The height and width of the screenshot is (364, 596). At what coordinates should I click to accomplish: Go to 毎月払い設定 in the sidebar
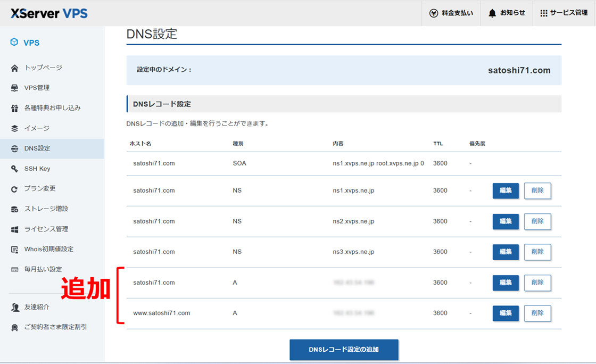[43, 269]
